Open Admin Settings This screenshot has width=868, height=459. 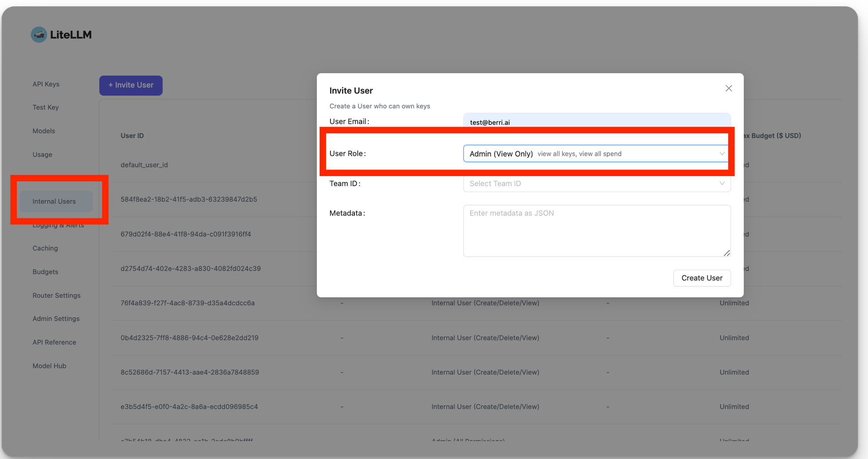pyautogui.click(x=56, y=318)
